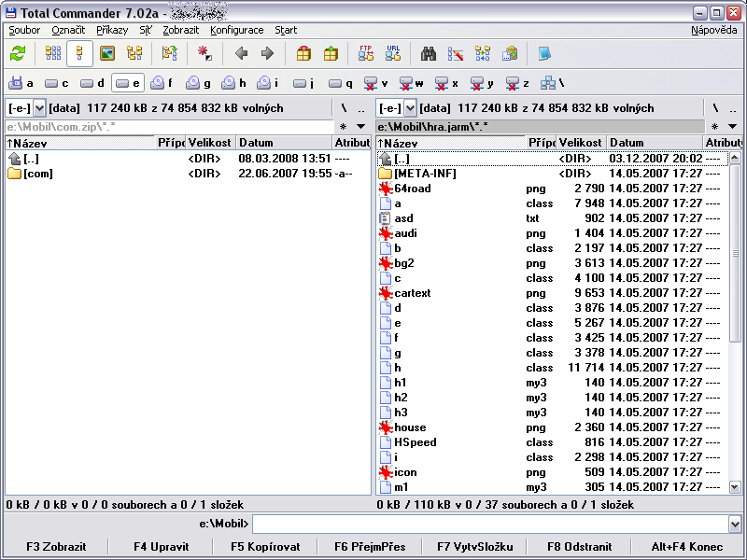Switch to drive j
Viewport: 747px width, 560px height.
(303, 83)
